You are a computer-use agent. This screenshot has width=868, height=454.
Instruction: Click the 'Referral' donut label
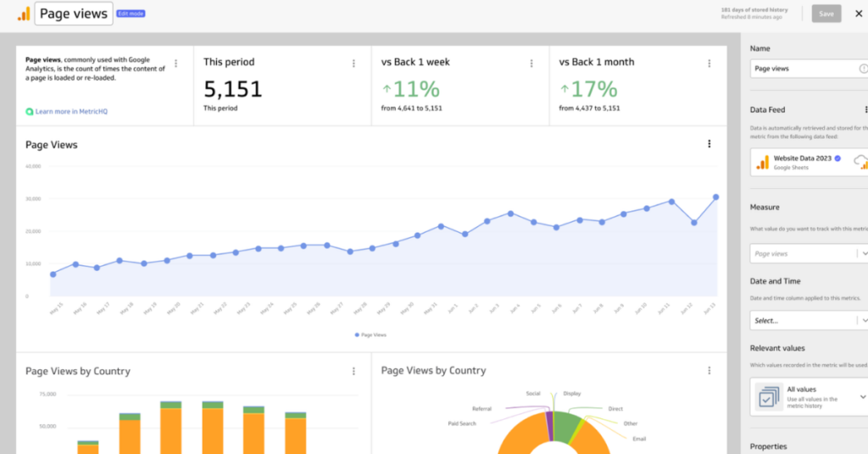pyautogui.click(x=481, y=409)
